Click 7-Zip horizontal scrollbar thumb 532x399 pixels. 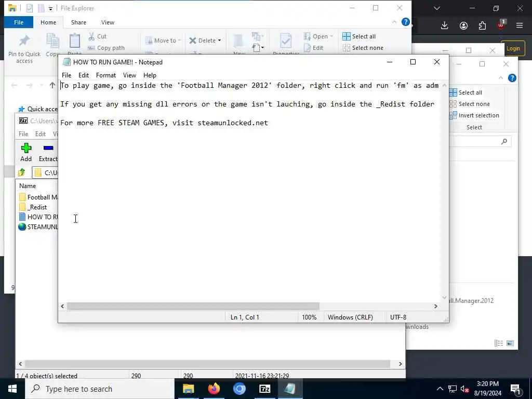tap(207, 364)
